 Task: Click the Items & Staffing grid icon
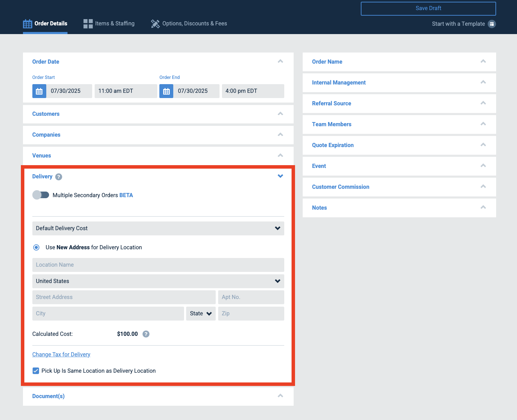click(88, 24)
